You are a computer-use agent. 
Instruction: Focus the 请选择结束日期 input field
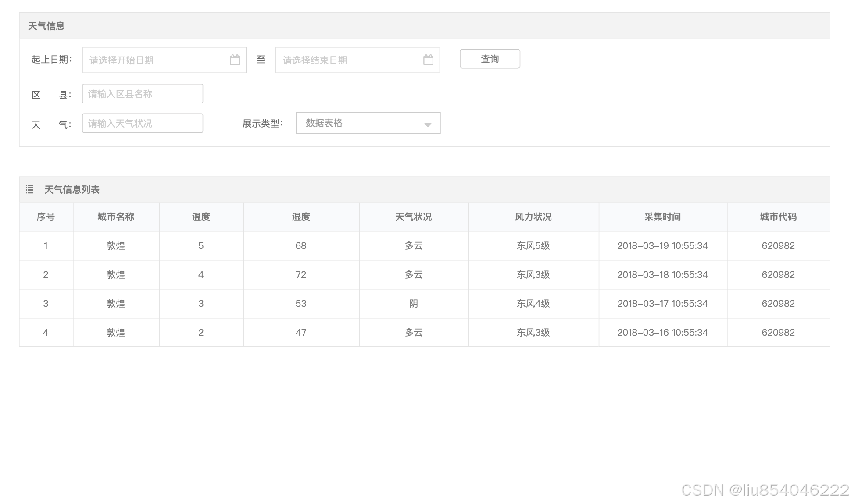point(349,60)
